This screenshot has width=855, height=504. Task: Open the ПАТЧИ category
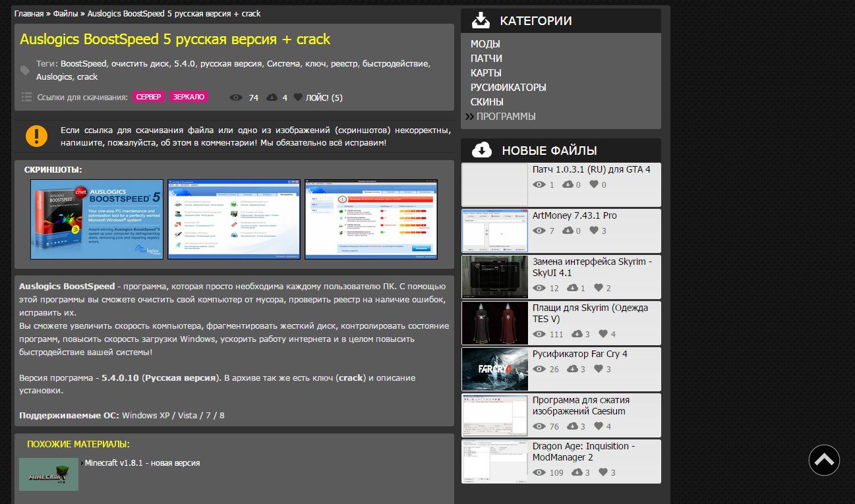point(486,59)
